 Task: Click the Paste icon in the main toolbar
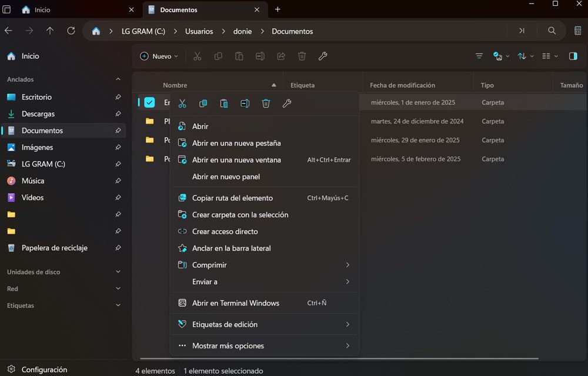click(239, 56)
